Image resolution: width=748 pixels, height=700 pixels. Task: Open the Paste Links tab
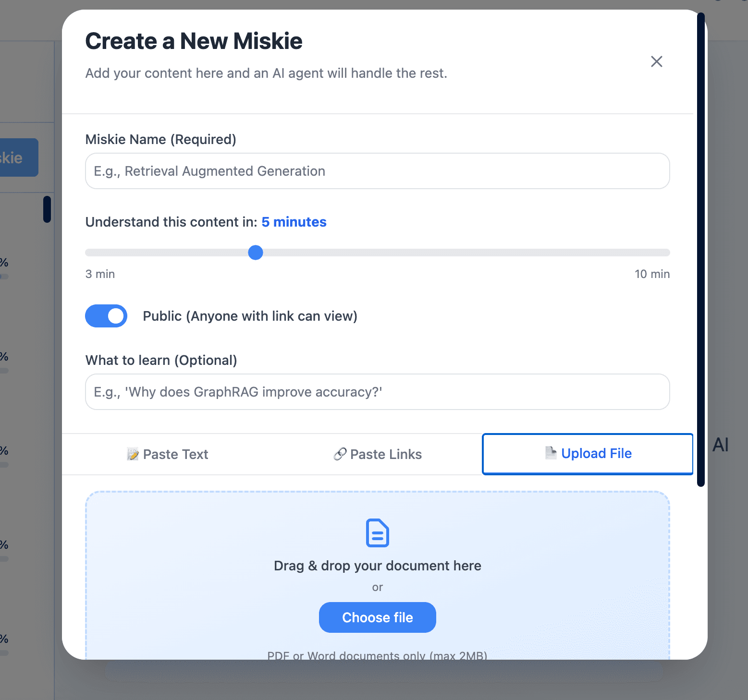pos(377,454)
